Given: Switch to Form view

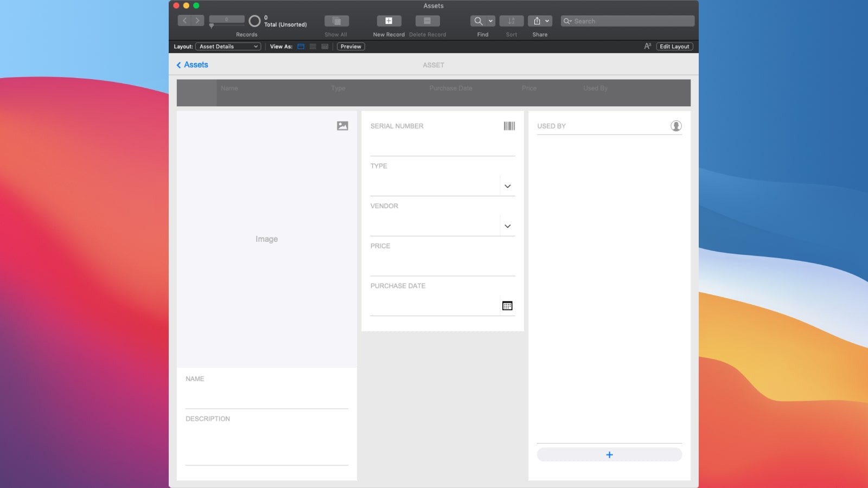Looking at the screenshot, I should click(x=301, y=47).
